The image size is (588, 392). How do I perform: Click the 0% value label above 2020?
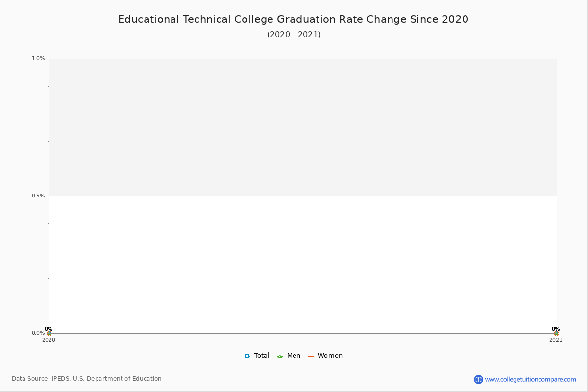(49, 329)
